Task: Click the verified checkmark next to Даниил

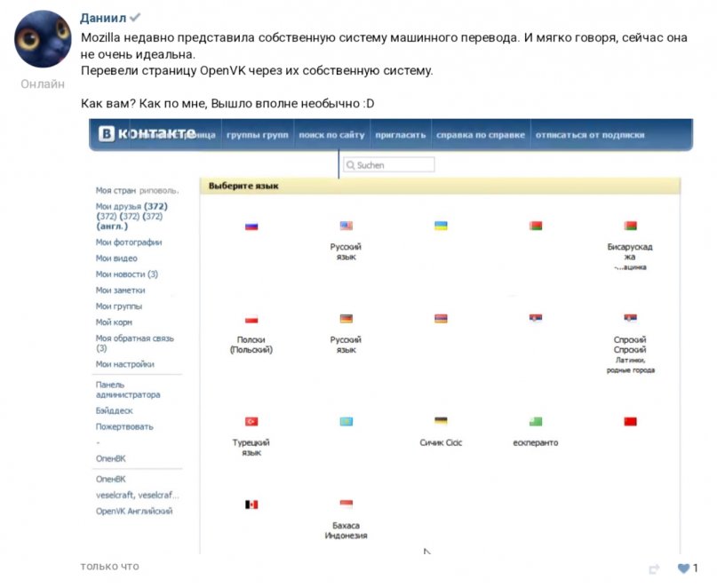Action: pos(135,18)
